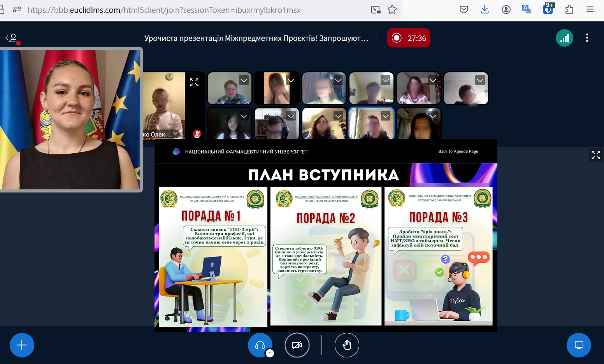Select the ПОРАДА №2 slide card
The width and height of the screenshot is (604, 364).
326,256
